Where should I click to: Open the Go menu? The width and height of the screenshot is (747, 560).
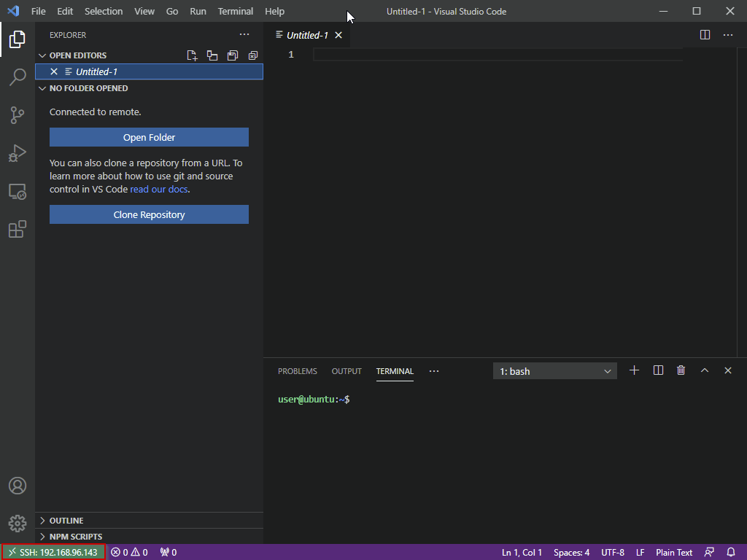click(172, 12)
